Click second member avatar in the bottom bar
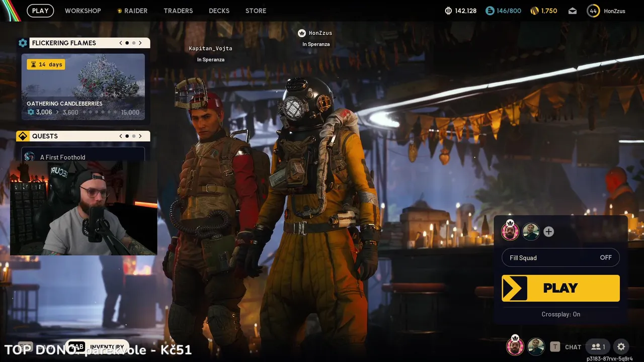The height and width of the screenshot is (362, 644). click(536, 346)
